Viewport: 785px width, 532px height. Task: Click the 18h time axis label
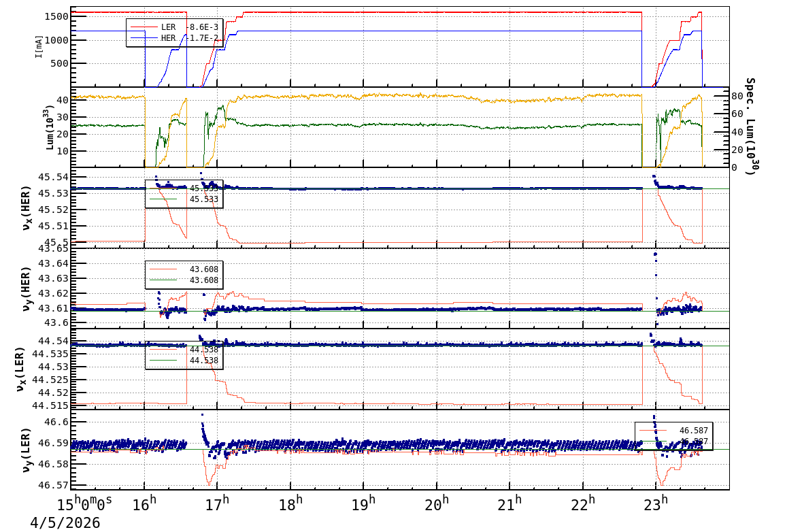click(x=291, y=503)
